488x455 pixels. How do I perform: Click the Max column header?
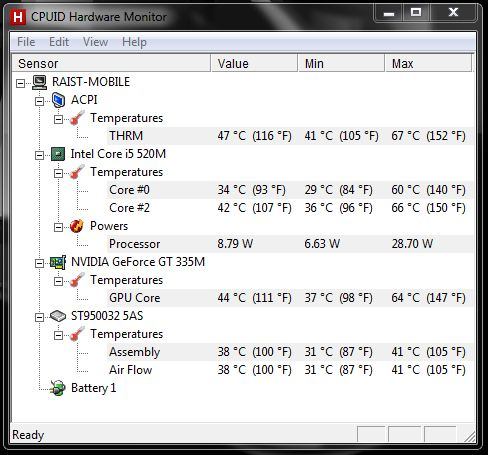[429, 63]
